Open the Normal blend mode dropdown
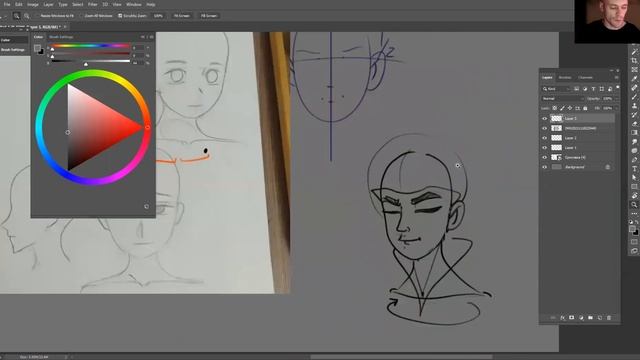 coord(562,98)
